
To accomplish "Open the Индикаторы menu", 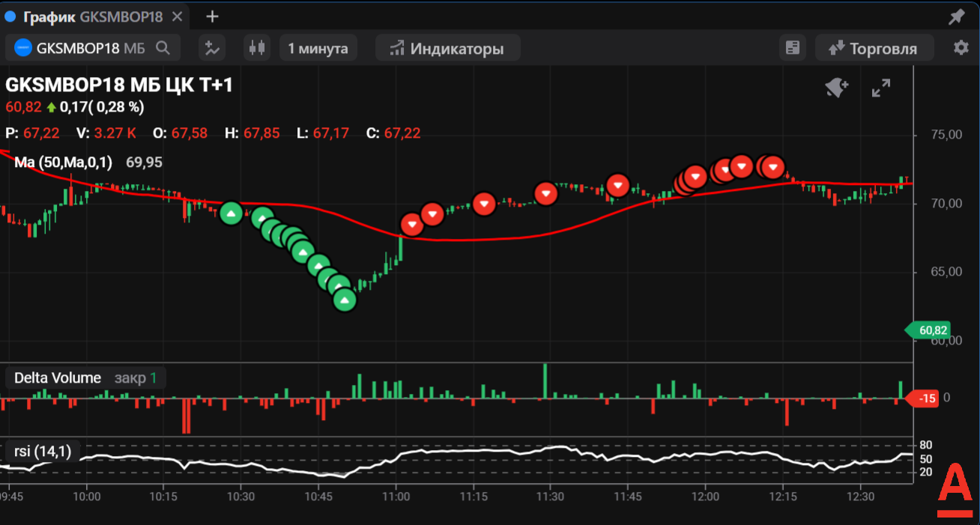I will 447,49.
